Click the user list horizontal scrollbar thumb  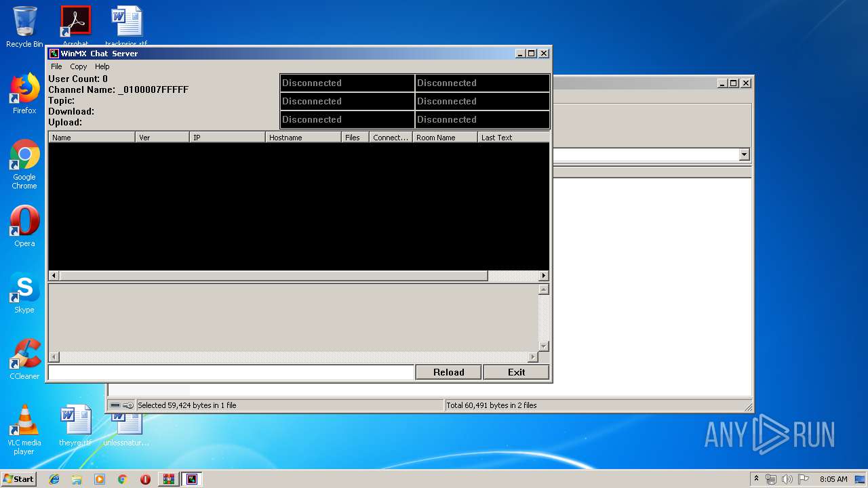tap(273, 276)
